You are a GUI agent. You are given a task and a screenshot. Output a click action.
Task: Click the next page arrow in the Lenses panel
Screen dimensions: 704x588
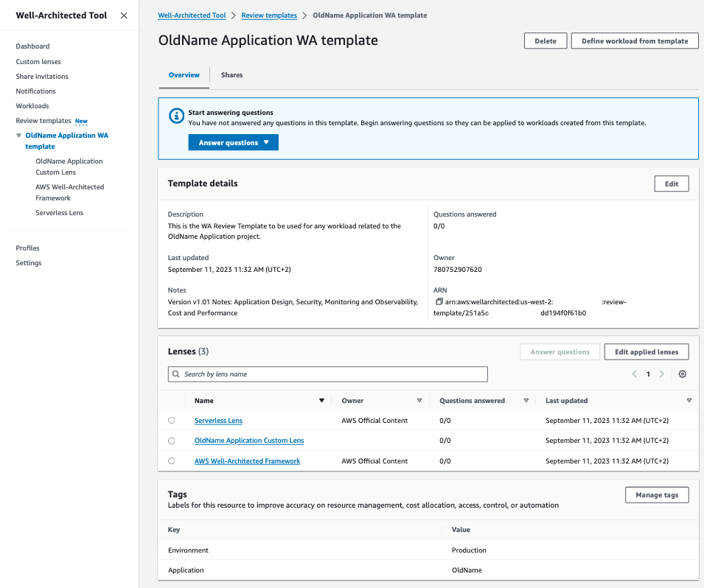[x=661, y=374]
